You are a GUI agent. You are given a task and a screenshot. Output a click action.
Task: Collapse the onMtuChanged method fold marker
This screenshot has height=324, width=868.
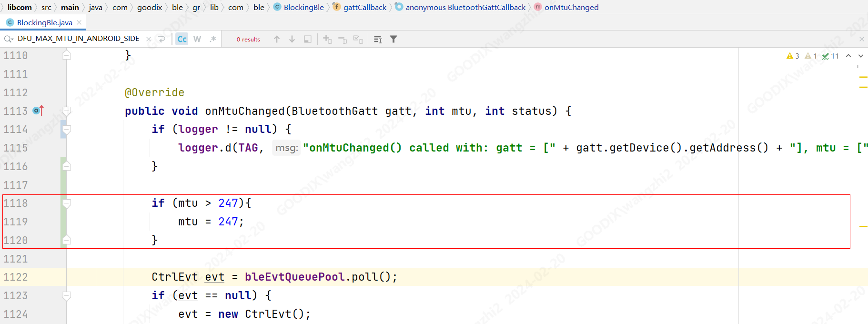point(67,111)
